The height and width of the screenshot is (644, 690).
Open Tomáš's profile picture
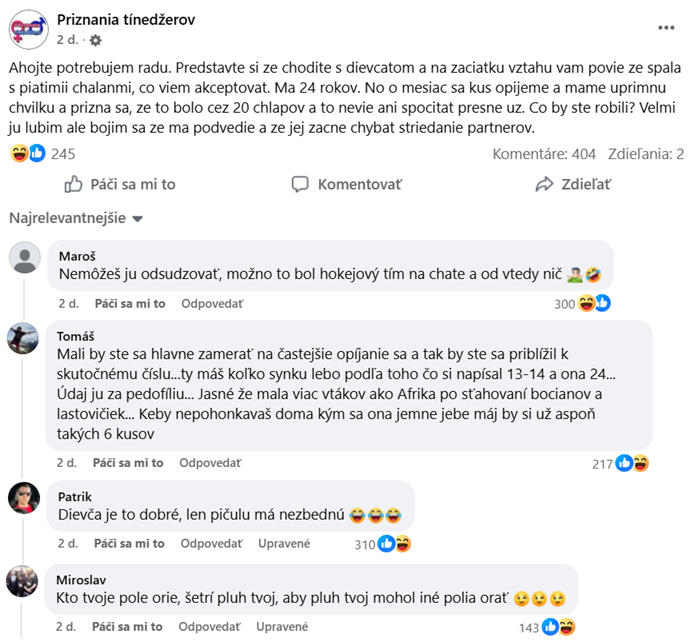coord(24,340)
